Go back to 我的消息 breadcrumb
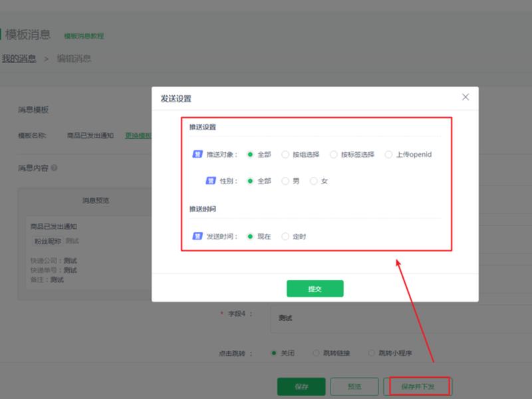 pyautogui.click(x=19, y=59)
